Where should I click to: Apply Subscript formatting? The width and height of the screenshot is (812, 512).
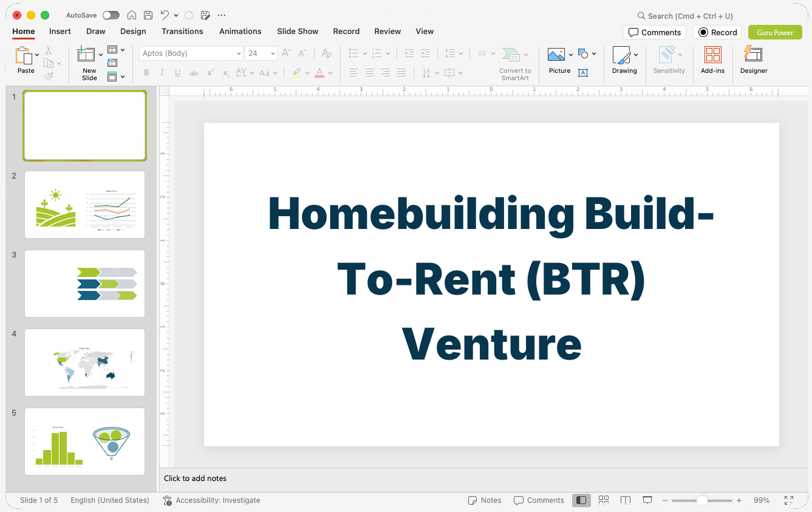pyautogui.click(x=226, y=73)
